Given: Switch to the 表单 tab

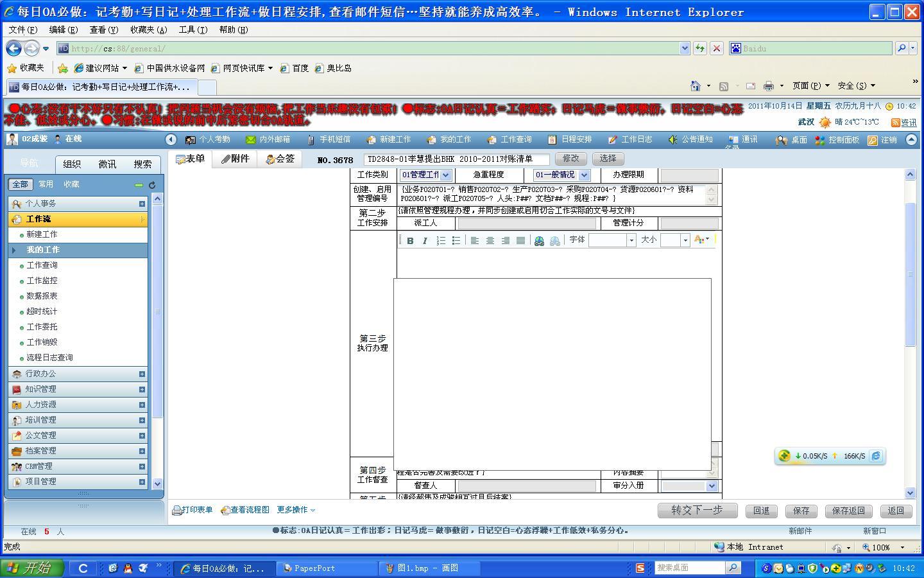Looking at the screenshot, I should click(x=191, y=159).
